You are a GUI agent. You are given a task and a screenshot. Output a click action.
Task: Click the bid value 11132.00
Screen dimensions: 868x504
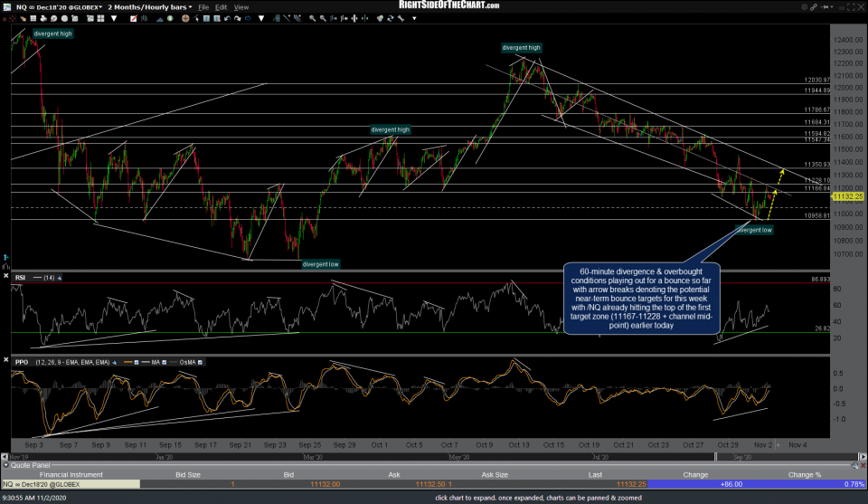pyautogui.click(x=325, y=484)
